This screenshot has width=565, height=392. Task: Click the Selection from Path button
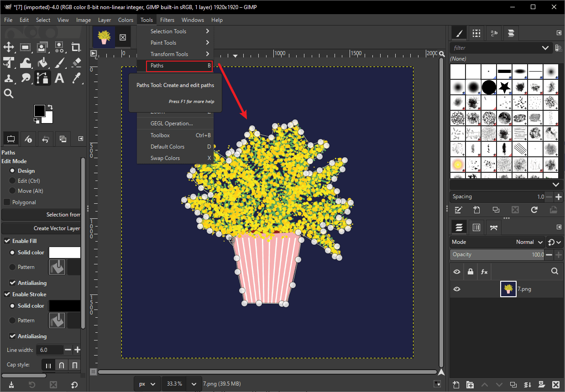coord(41,214)
